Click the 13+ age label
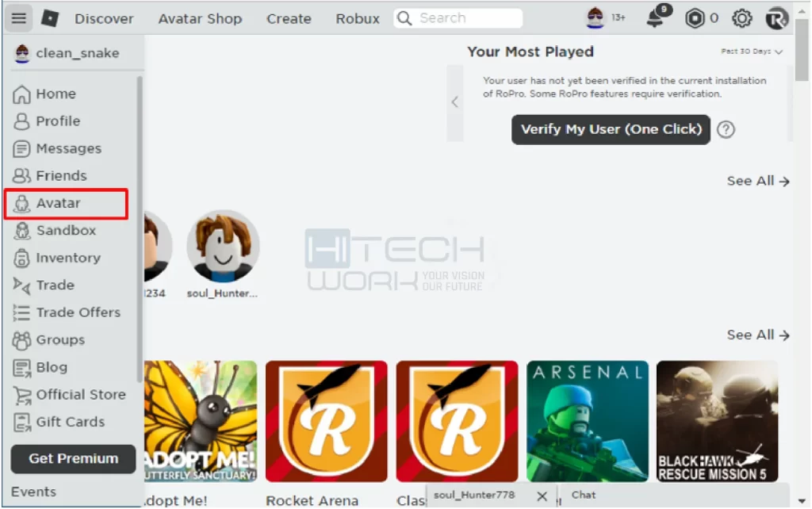This screenshot has width=812, height=509. [619, 17]
